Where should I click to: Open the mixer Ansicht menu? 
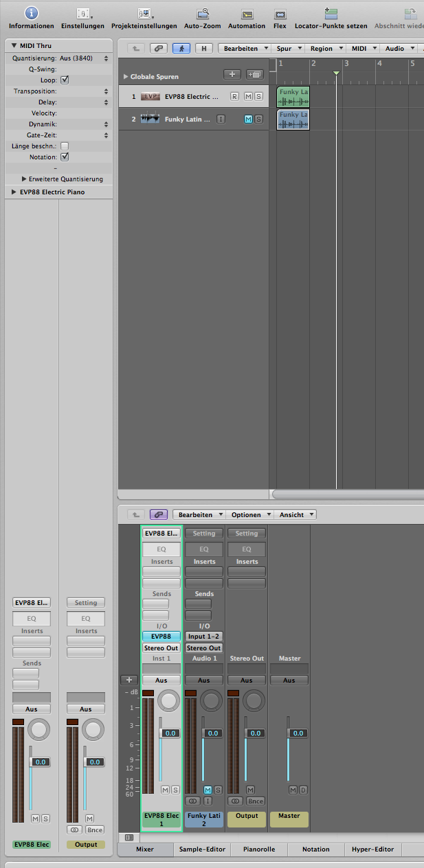coord(296,514)
